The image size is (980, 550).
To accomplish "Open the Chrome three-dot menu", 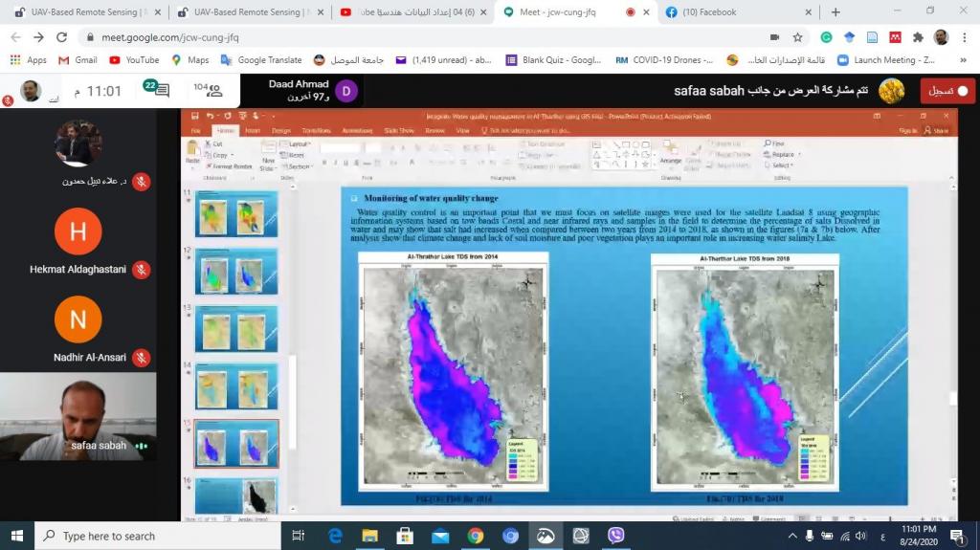I will click(965, 37).
